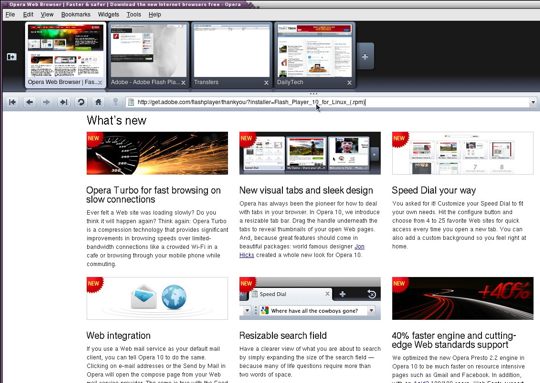Screen dimensions: 540x383
Task: Click heading '40% faster engine and cutting-edge'
Action: point(454,340)
